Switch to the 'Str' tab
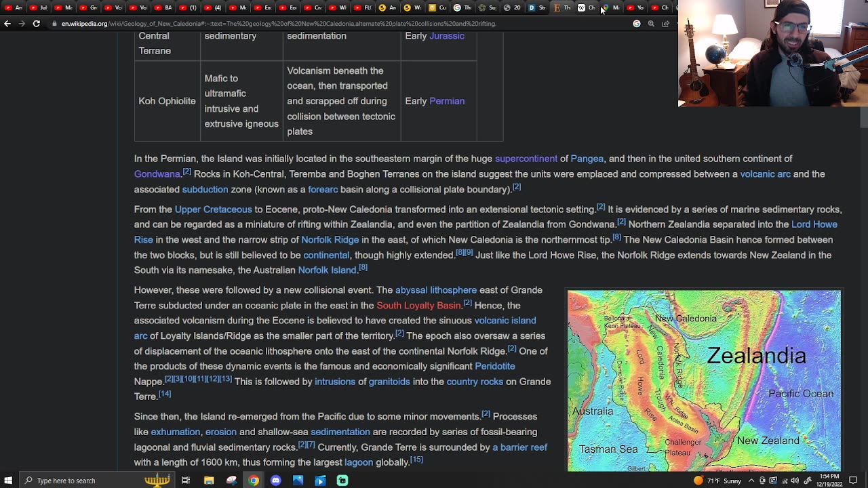The height and width of the screenshot is (488, 868). coord(538,8)
